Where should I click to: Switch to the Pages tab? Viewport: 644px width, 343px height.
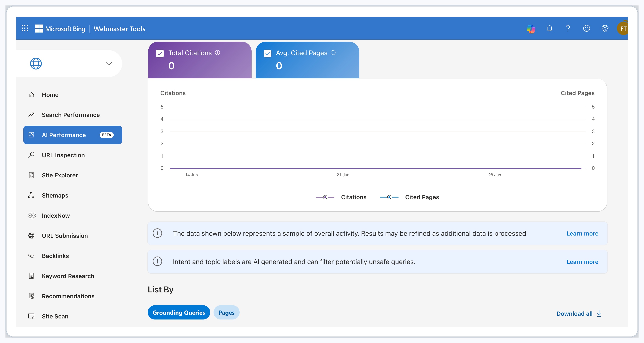227,313
